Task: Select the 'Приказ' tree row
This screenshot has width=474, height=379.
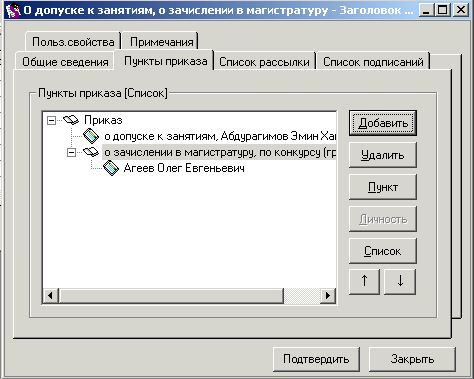Action: point(103,120)
